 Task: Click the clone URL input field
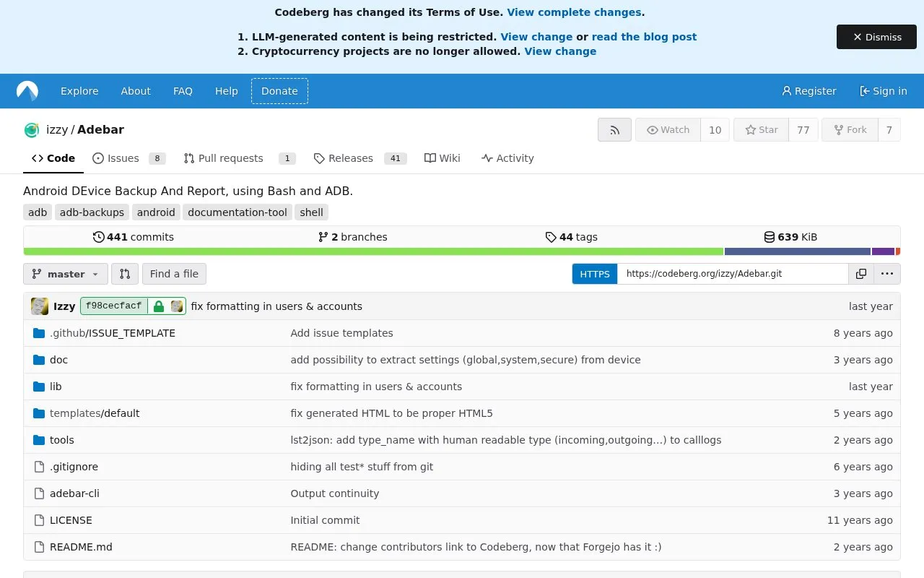tap(733, 274)
